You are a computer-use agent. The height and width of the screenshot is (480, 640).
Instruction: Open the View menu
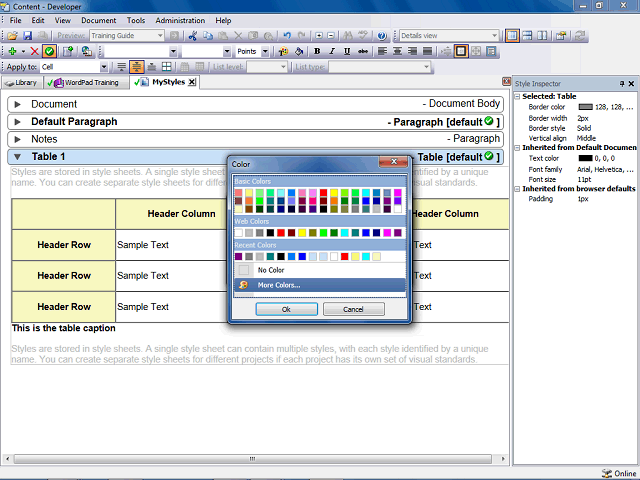pyautogui.click(x=62, y=20)
